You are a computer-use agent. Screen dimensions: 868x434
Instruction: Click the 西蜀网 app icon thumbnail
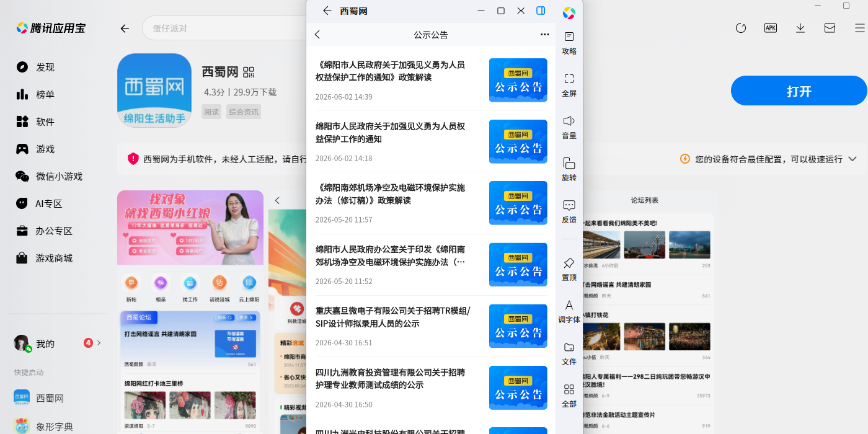click(154, 90)
